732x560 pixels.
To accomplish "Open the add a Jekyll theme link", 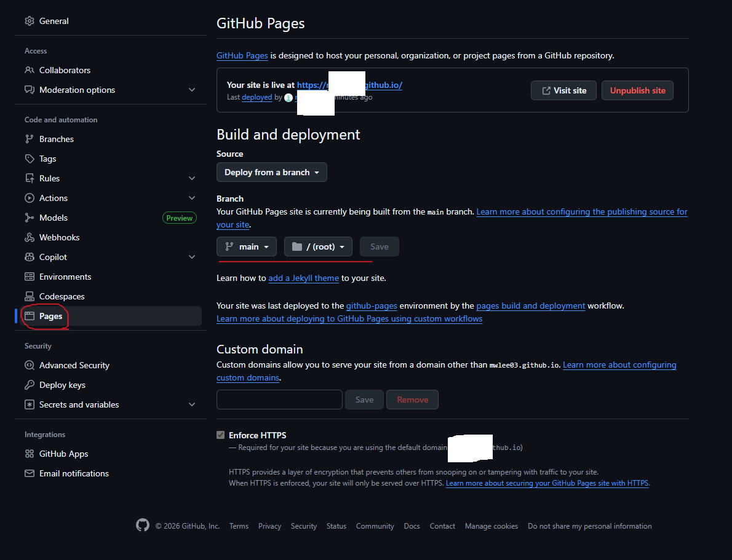I will pos(303,278).
